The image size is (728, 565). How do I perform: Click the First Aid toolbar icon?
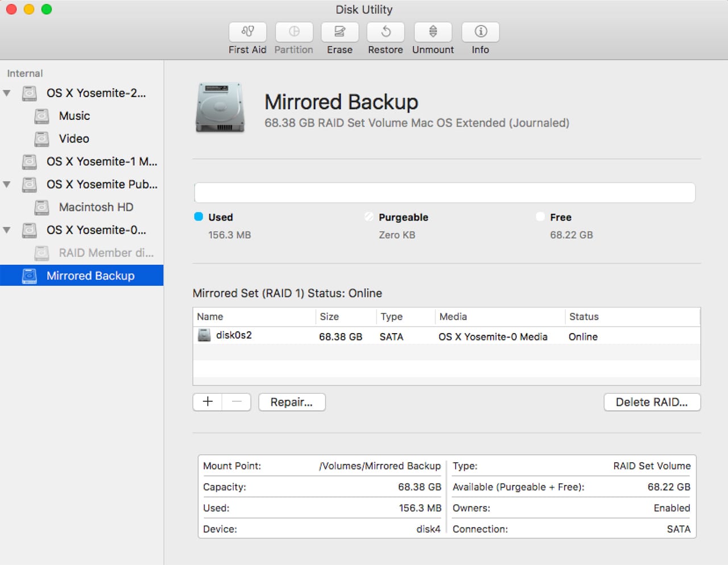click(x=247, y=32)
